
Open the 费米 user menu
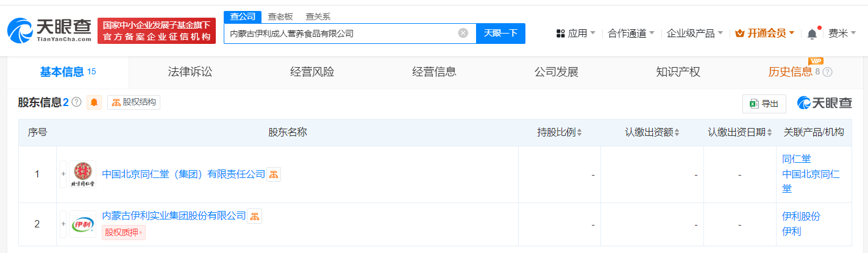(x=842, y=34)
